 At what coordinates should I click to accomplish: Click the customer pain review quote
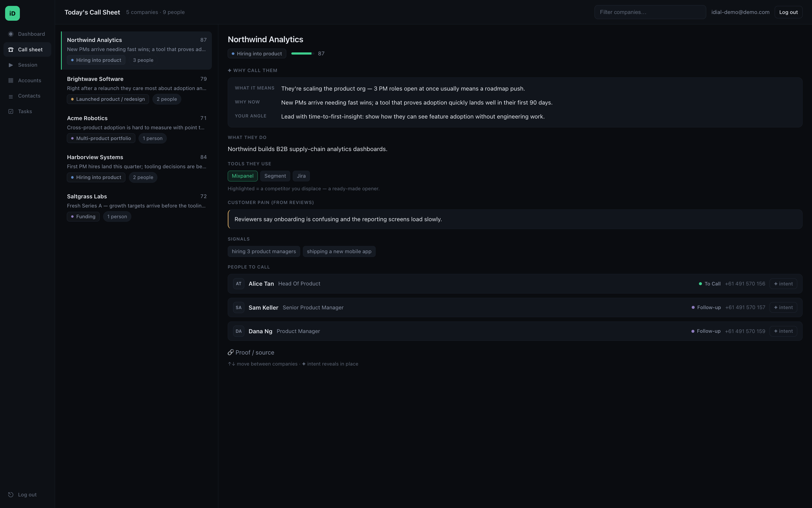tap(515, 219)
